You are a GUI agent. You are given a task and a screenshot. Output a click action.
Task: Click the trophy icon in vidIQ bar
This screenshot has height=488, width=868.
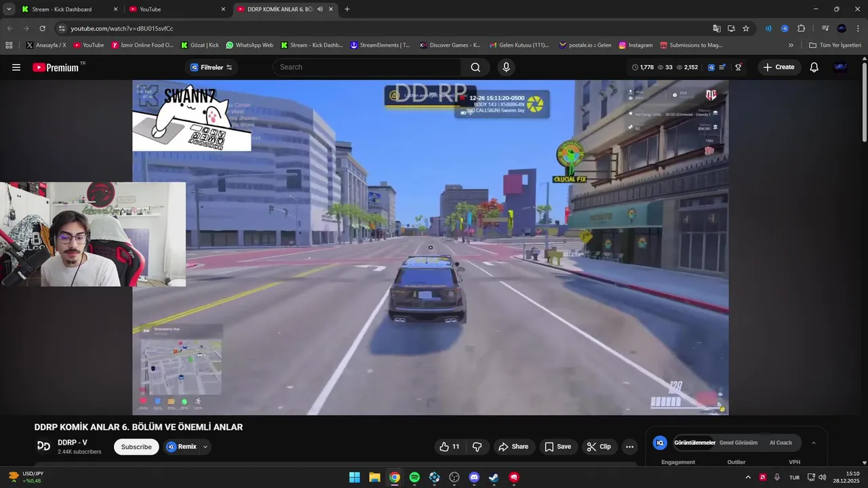[x=738, y=67]
